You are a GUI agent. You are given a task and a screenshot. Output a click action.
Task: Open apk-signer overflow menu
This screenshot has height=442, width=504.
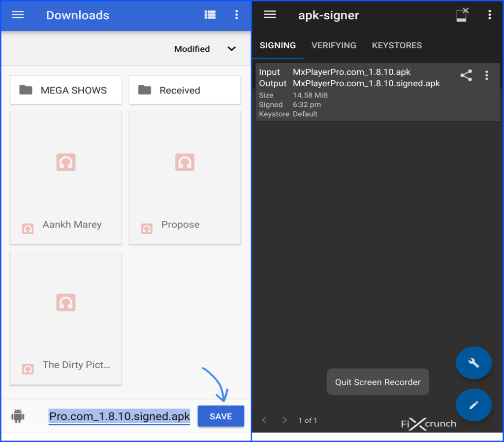(x=490, y=15)
